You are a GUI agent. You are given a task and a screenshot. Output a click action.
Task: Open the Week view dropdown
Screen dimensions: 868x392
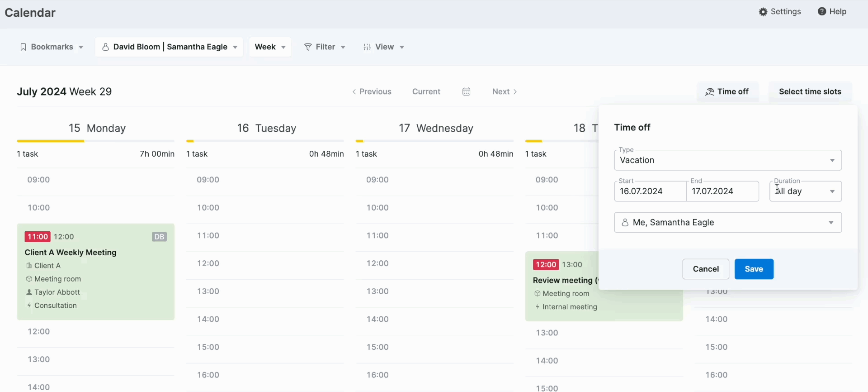(270, 47)
